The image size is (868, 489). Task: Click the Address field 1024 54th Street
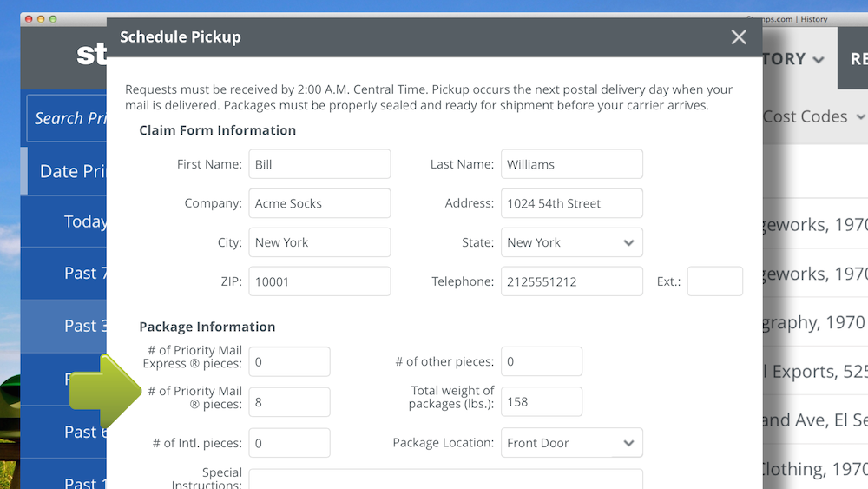pyautogui.click(x=571, y=203)
